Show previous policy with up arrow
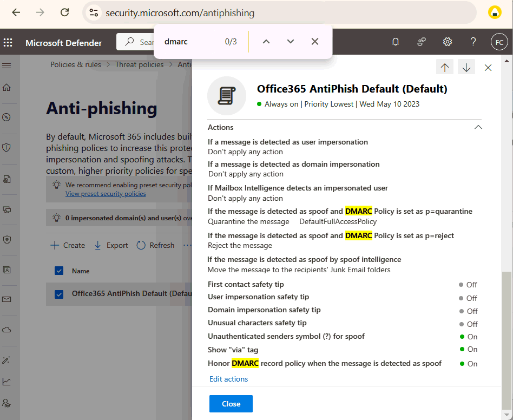Image resolution: width=513 pixels, height=420 pixels. [x=445, y=67]
